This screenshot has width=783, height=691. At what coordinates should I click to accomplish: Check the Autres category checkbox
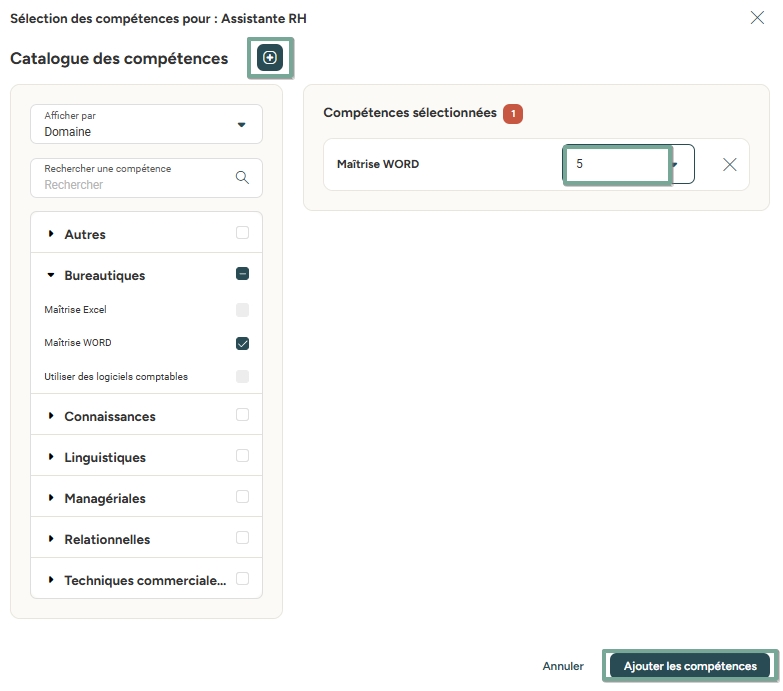click(x=242, y=233)
